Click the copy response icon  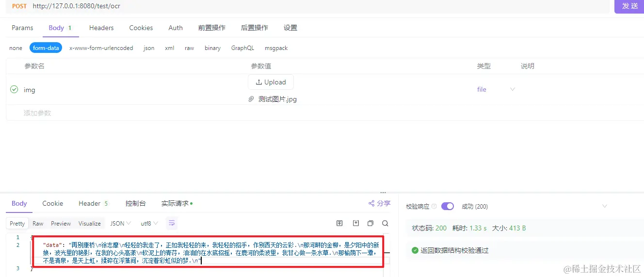coord(370,223)
